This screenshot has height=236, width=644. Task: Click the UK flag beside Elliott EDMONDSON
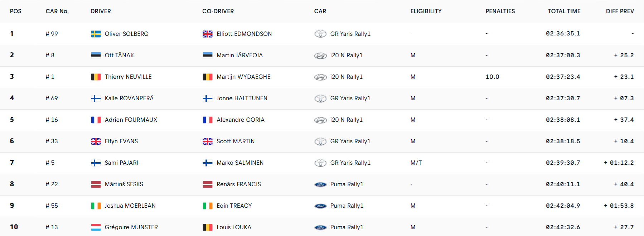(x=208, y=34)
